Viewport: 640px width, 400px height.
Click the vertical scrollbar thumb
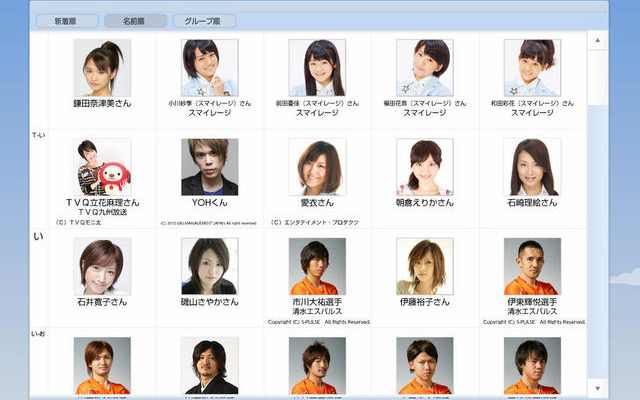pos(598,78)
